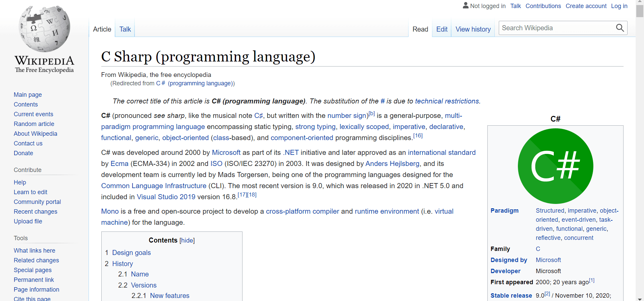Click the Wikipedia globe logo

[44, 29]
